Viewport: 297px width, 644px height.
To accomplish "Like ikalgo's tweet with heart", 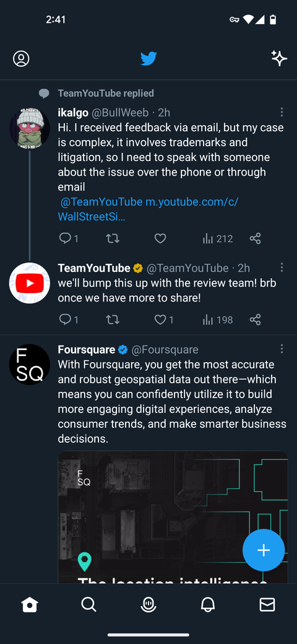I will tap(160, 238).
